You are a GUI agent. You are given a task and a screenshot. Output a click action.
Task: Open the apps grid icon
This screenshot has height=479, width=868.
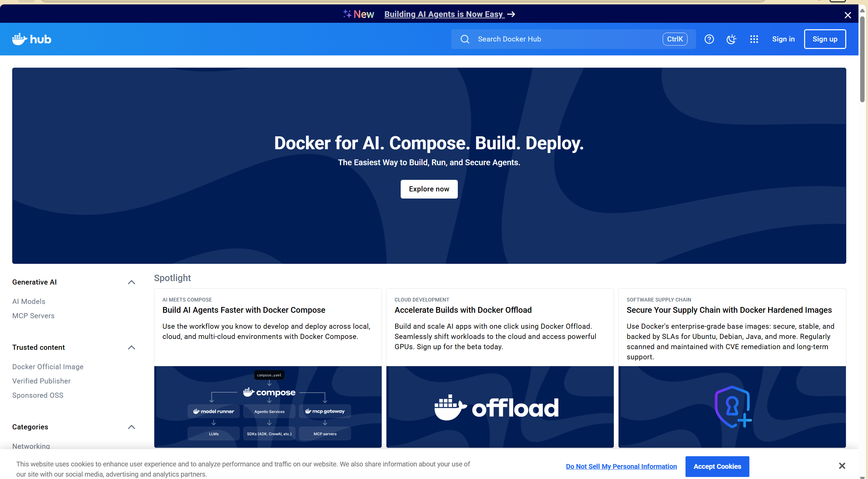coord(754,39)
